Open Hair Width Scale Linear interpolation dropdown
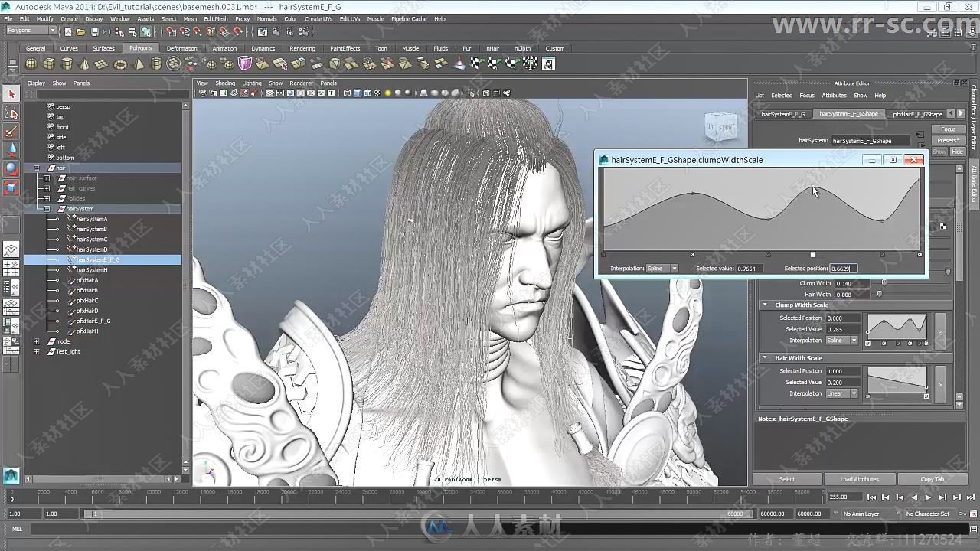Viewport: 980px width, 551px height. (841, 393)
